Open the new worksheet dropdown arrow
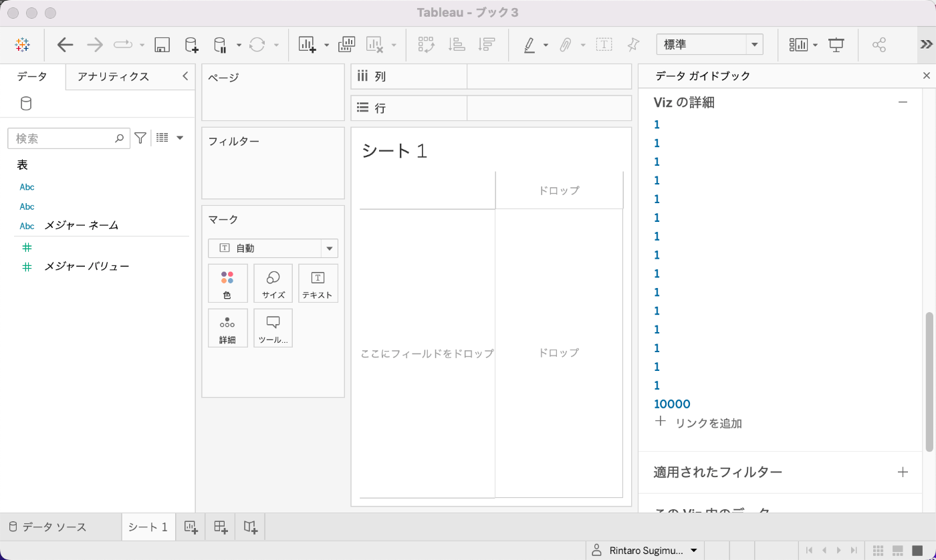This screenshot has height=560, width=936. pos(326,45)
